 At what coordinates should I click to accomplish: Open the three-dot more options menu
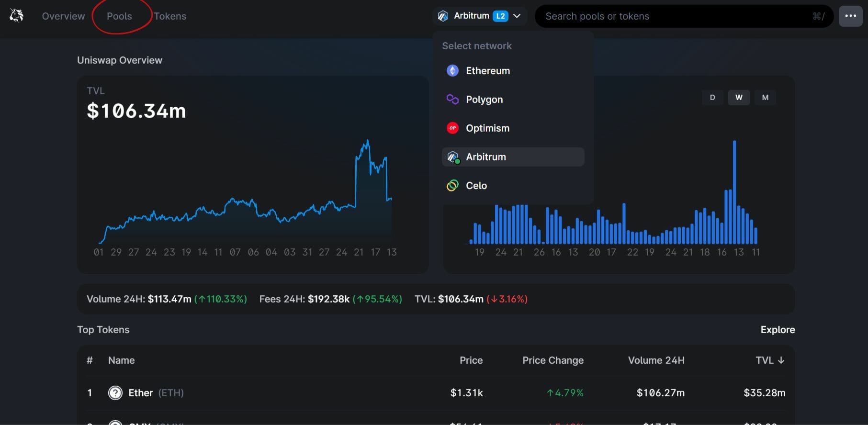(850, 16)
